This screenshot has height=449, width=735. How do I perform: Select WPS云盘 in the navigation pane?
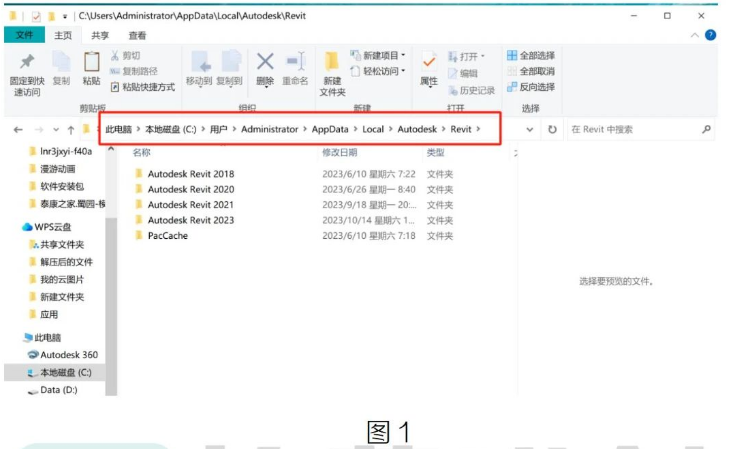pos(47,227)
